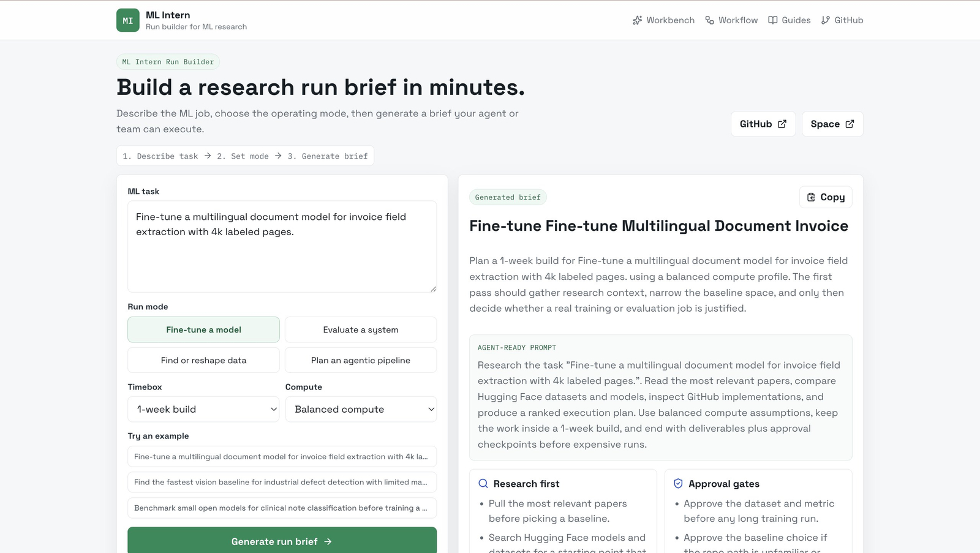Use the clinical note classification example
The width and height of the screenshot is (980, 553).
pyautogui.click(x=282, y=508)
